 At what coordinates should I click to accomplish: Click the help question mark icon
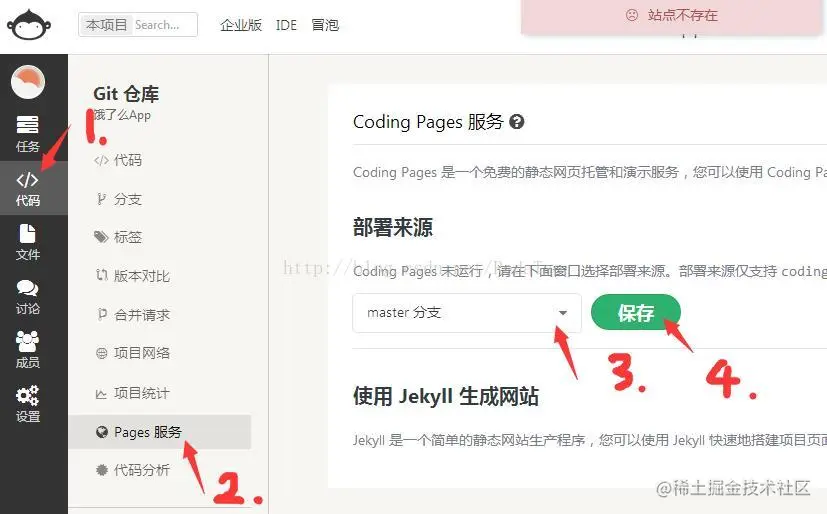[x=517, y=122]
